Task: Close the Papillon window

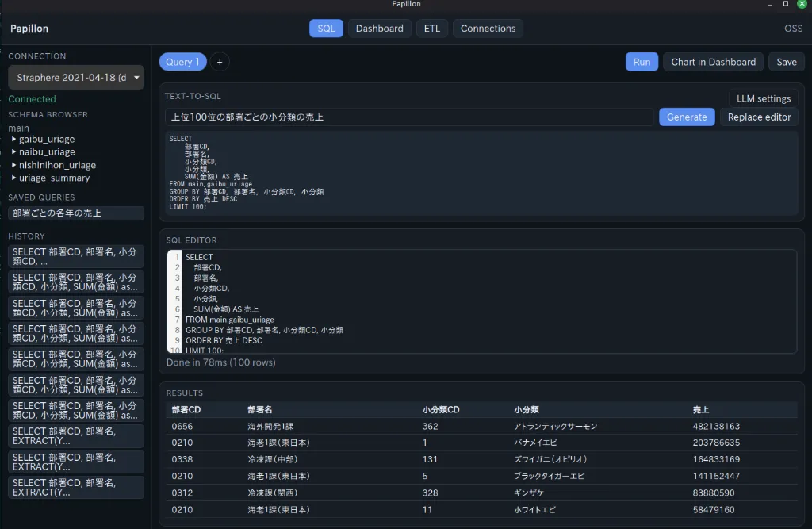Action: pos(802,4)
